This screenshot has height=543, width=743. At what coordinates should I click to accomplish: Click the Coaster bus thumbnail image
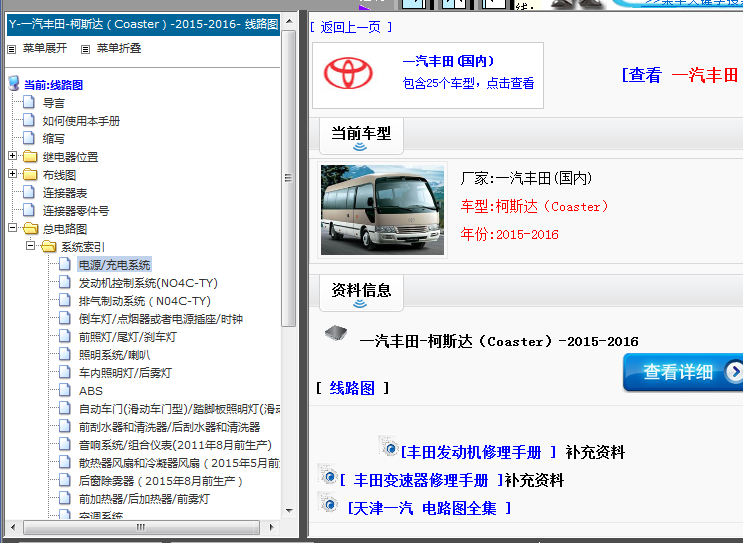[x=382, y=210]
